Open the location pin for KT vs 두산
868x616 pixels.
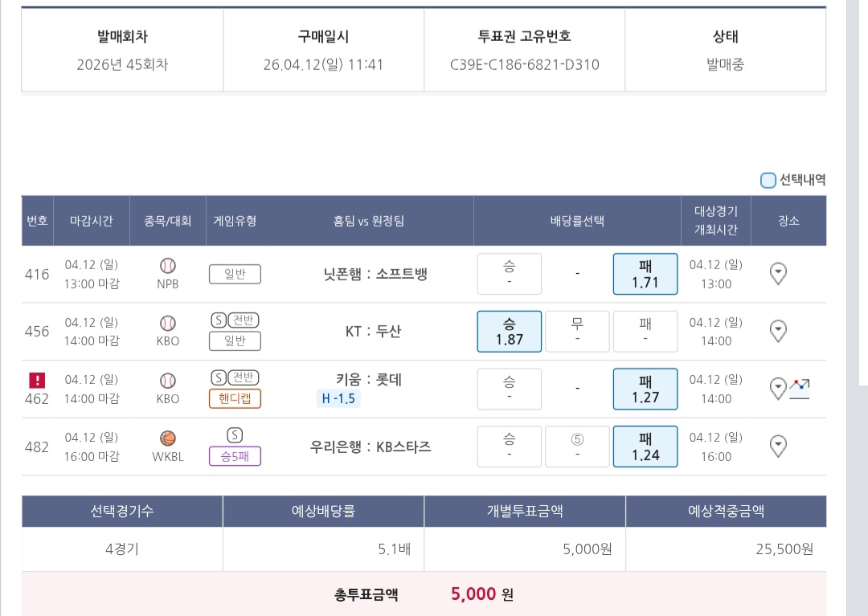click(778, 331)
